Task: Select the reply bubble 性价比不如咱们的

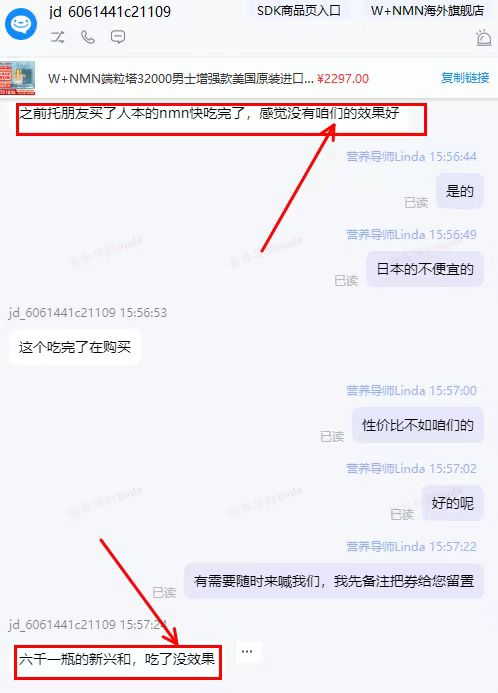Action: tap(418, 425)
